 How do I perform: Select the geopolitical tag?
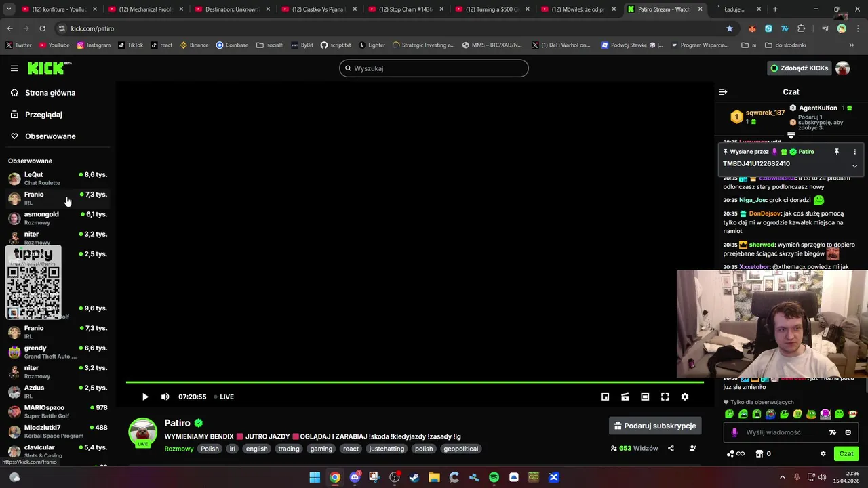461,449
